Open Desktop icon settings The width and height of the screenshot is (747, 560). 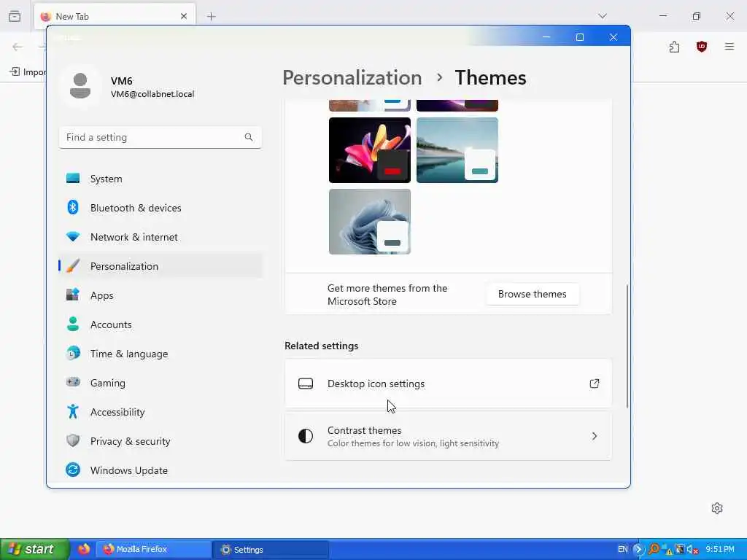pos(448,384)
